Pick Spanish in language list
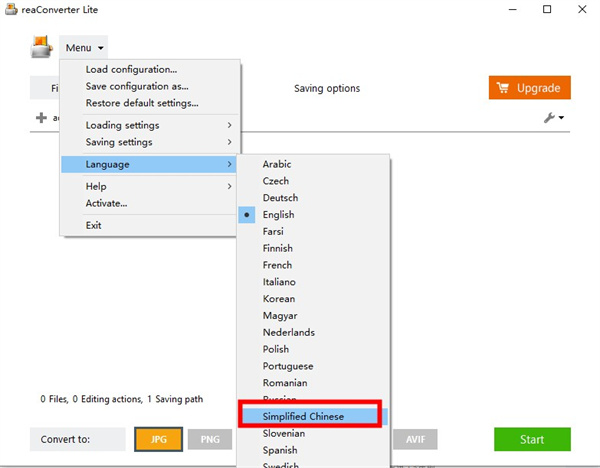 313,450
